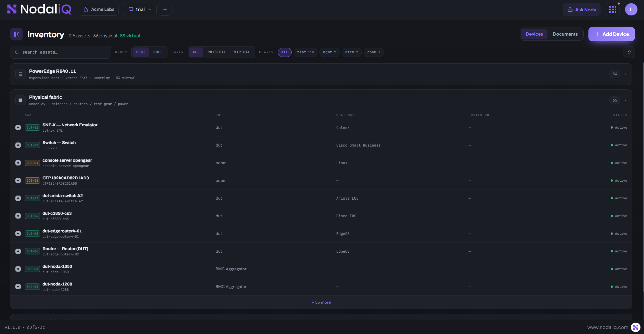Switch to the Documents tab
The height and width of the screenshot is (334, 644).
coord(565,34)
